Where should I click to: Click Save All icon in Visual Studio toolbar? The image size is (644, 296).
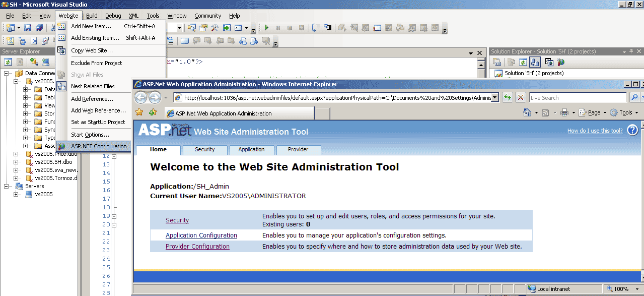(x=39, y=28)
